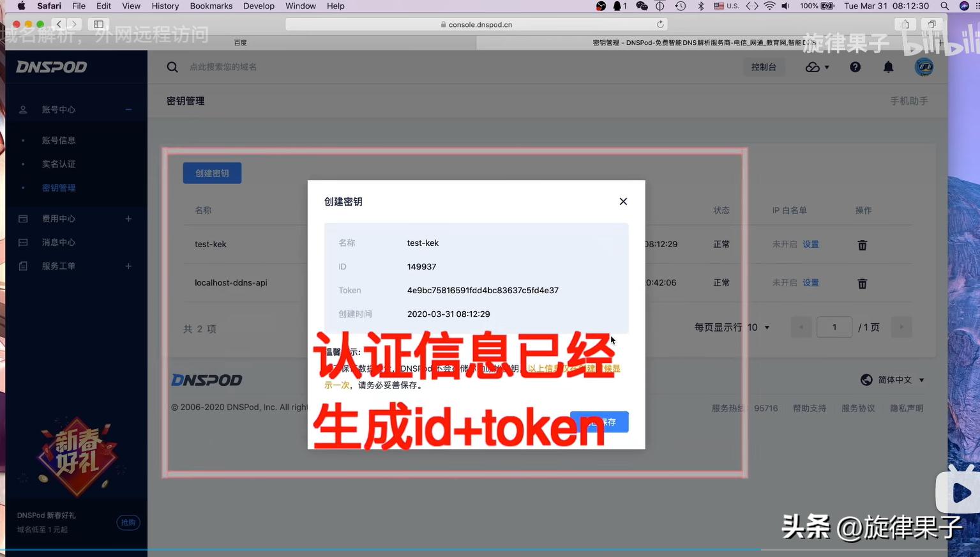Open the Bookmarks menu
The height and width of the screenshot is (557, 980).
[211, 6]
